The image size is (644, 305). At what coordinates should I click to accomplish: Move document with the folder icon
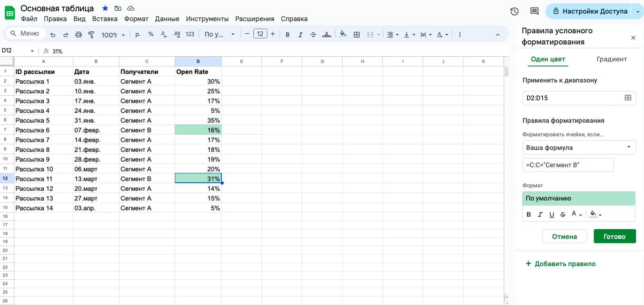(x=118, y=8)
